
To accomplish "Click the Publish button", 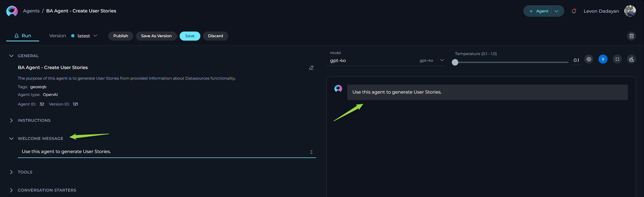I will 121,36.
